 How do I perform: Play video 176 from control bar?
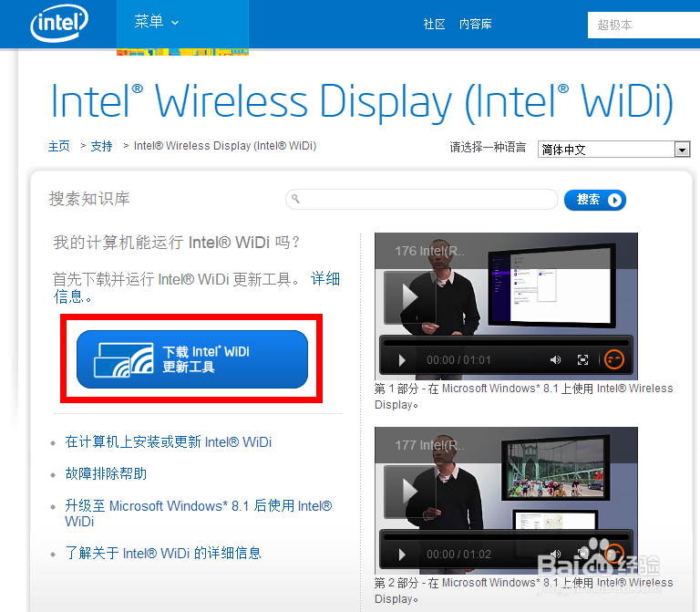click(402, 360)
